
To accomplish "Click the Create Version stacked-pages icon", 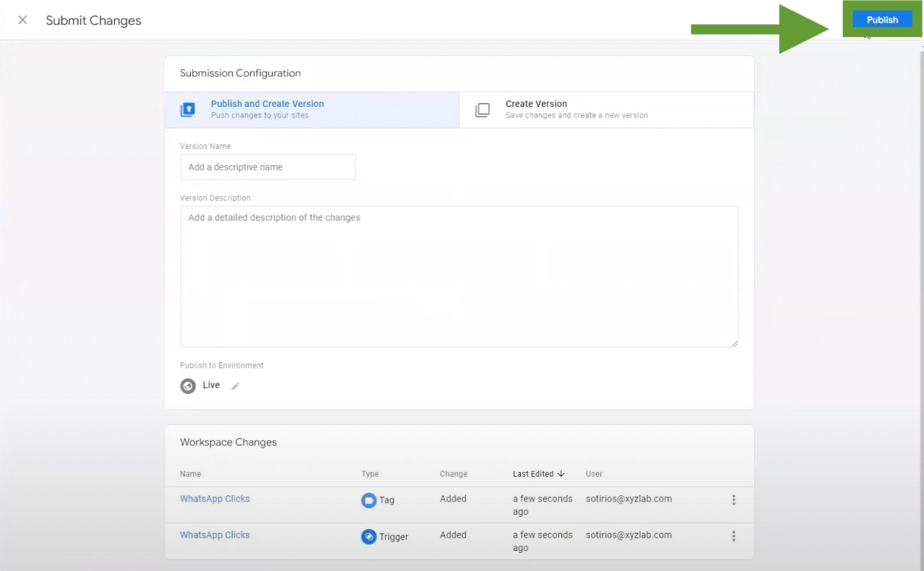I will pyautogui.click(x=482, y=110).
